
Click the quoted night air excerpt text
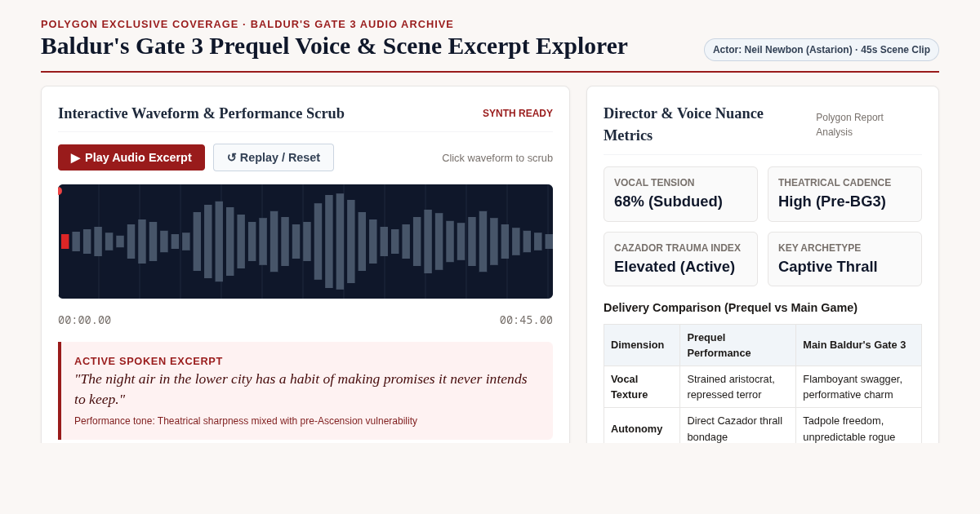point(301,389)
